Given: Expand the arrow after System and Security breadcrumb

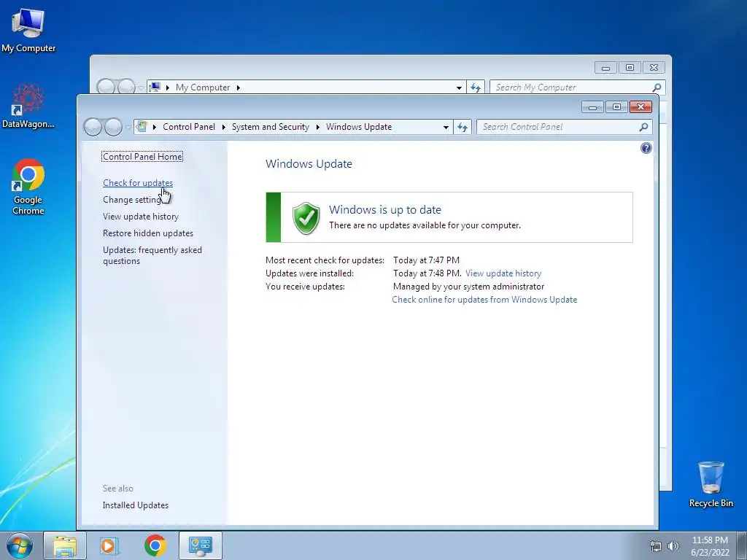Looking at the screenshot, I should pyautogui.click(x=318, y=127).
